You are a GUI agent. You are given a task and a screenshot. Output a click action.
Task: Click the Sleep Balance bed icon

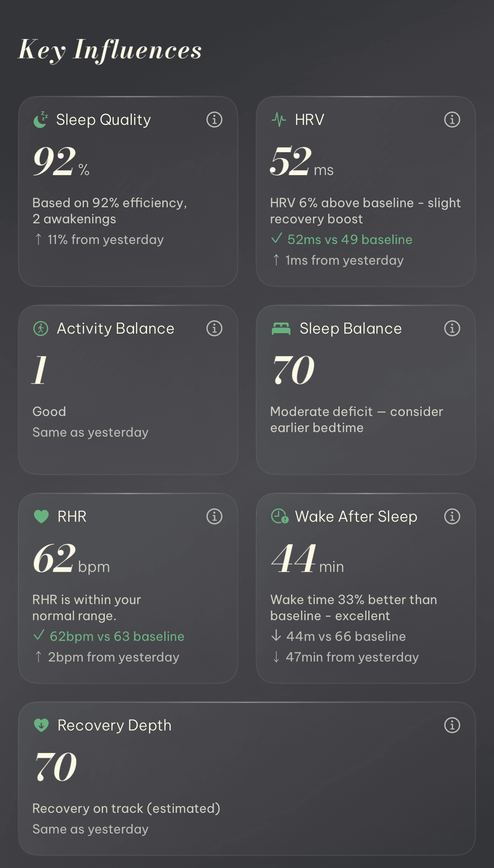[281, 329]
